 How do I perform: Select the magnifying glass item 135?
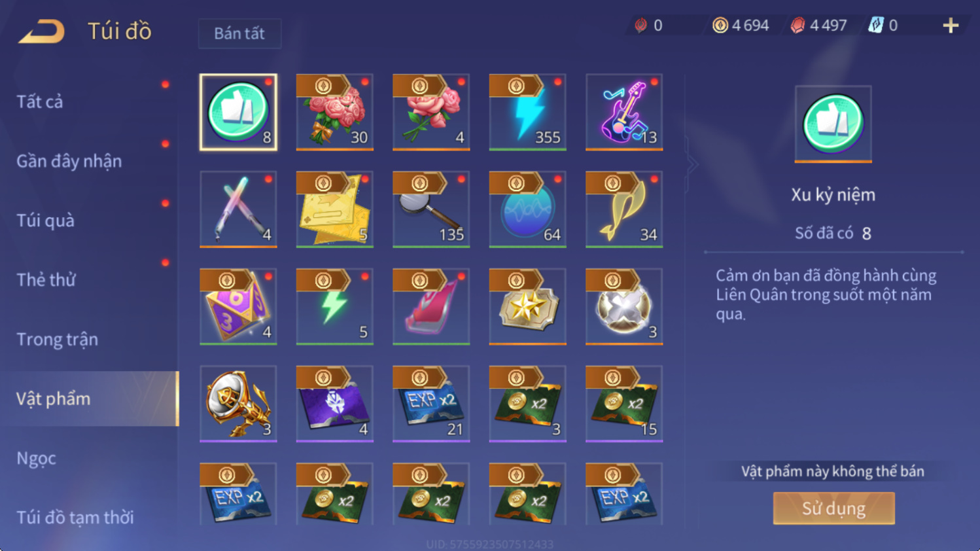431,209
